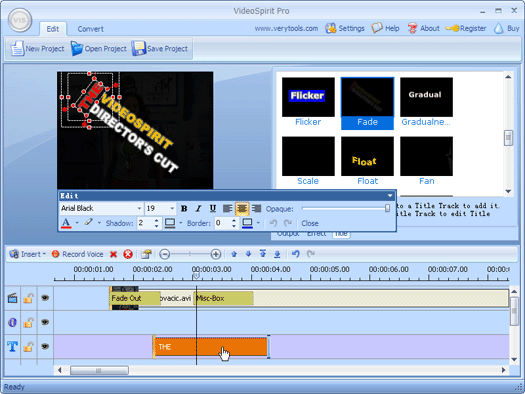Toggle Bold text formatting
Image resolution: width=525 pixels, height=394 pixels.
[184, 209]
